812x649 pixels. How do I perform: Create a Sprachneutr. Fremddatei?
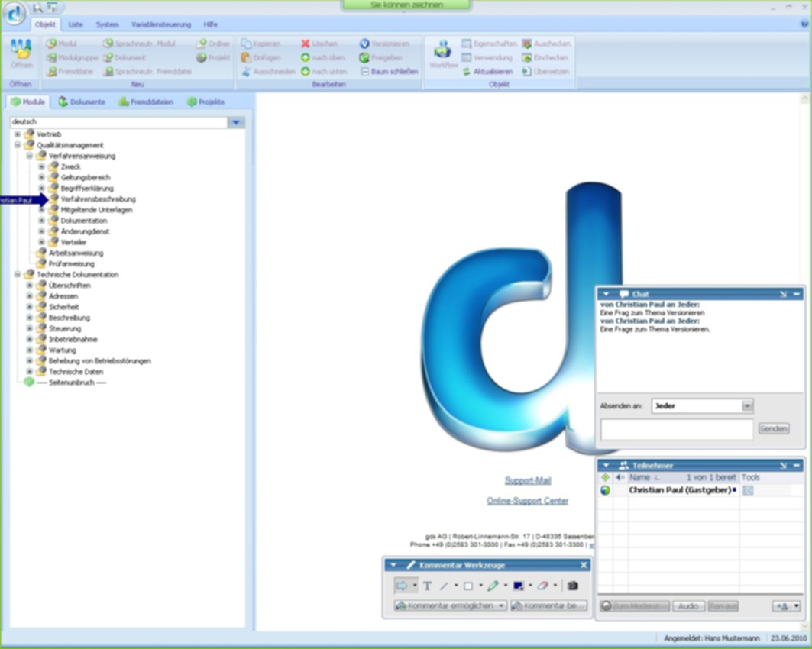[147, 72]
